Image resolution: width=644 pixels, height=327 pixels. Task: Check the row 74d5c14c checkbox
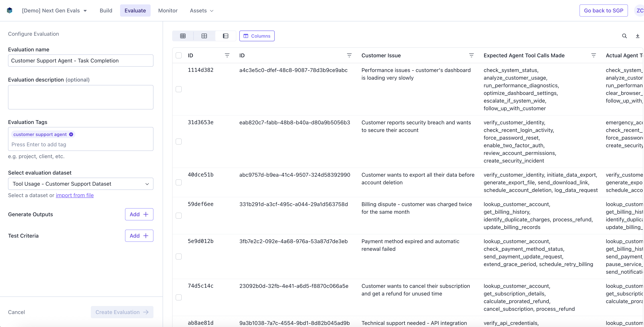coord(178,297)
